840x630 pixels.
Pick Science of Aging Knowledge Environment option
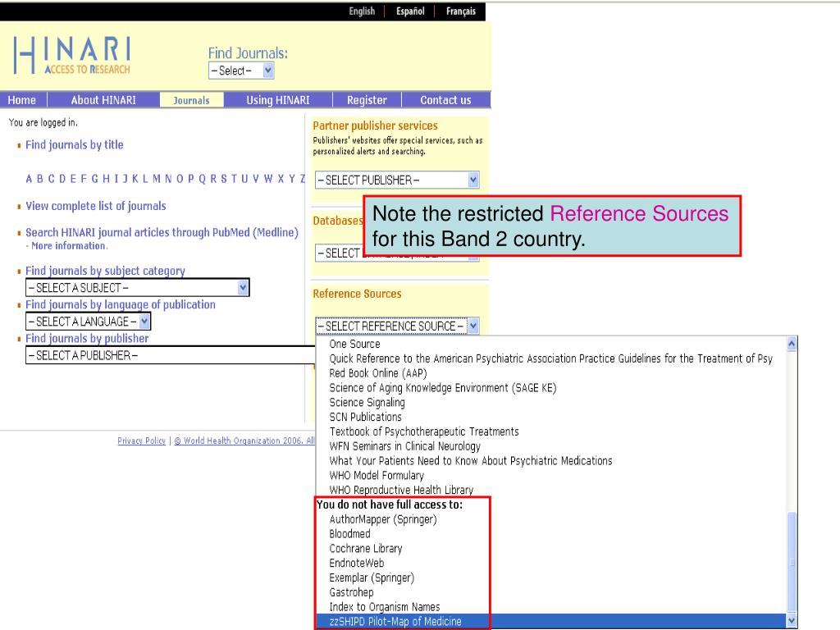pos(551,388)
